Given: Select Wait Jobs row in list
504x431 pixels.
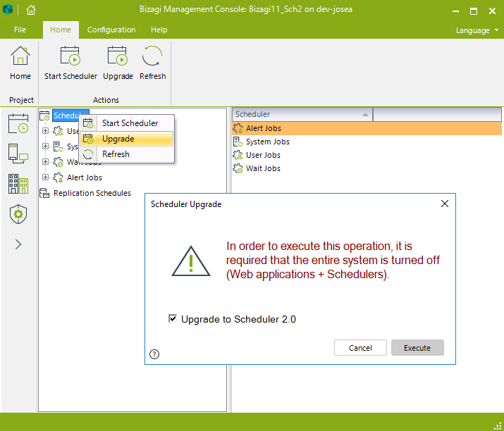Looking at the screenshot, I should [367, 168].
